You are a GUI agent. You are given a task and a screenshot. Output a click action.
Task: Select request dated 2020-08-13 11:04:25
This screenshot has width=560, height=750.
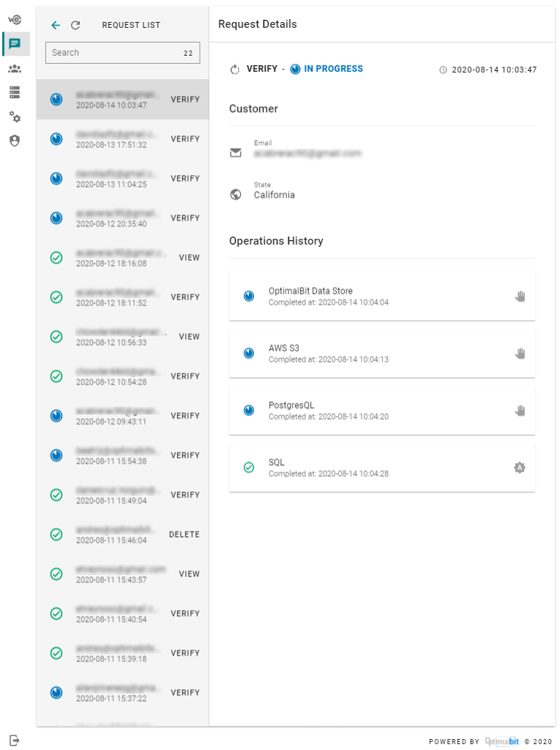pyautogui.click(x=122, y=179)
